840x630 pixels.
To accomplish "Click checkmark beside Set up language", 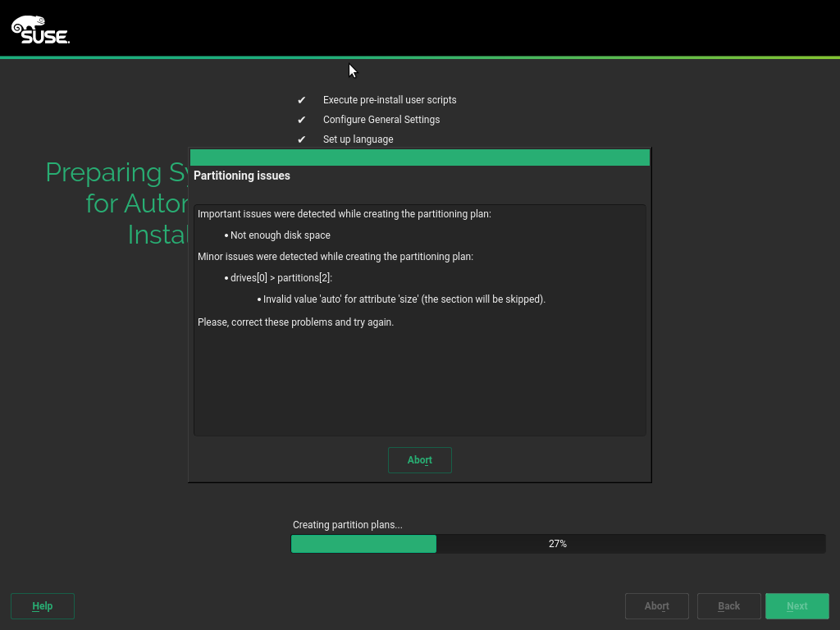I will pos(301,139).
